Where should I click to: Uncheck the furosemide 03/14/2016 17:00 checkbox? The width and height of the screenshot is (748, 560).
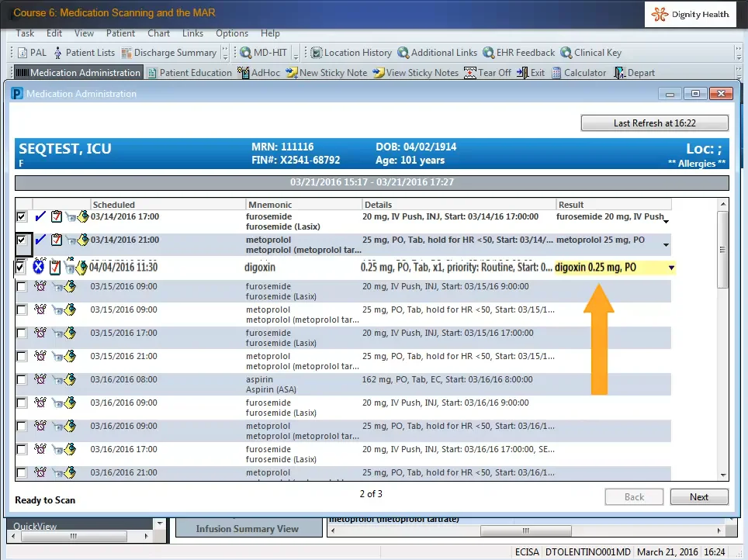pyautogui.click(x=22, y=217)
